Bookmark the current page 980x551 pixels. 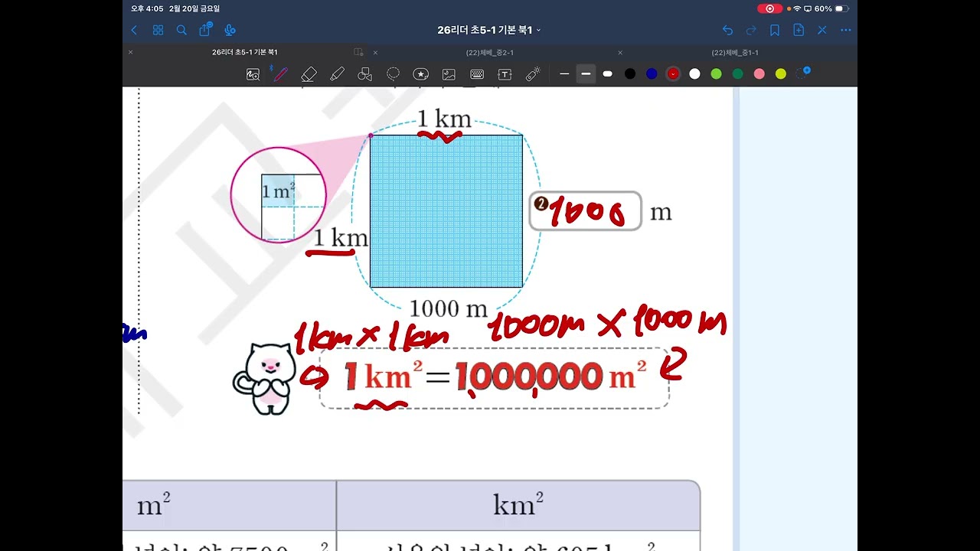pos(775,30)
